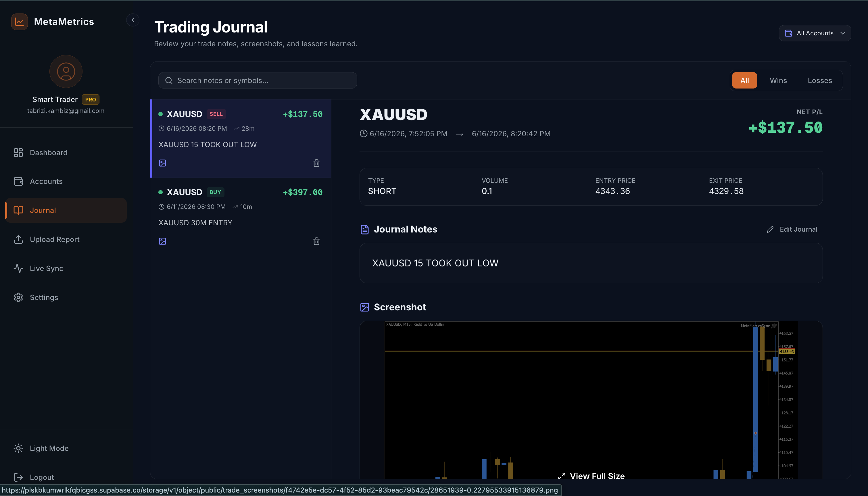Click the SELL tag badge
Image resolution: width=868 pixels, height=496 pixels.
tap(216, 114)
